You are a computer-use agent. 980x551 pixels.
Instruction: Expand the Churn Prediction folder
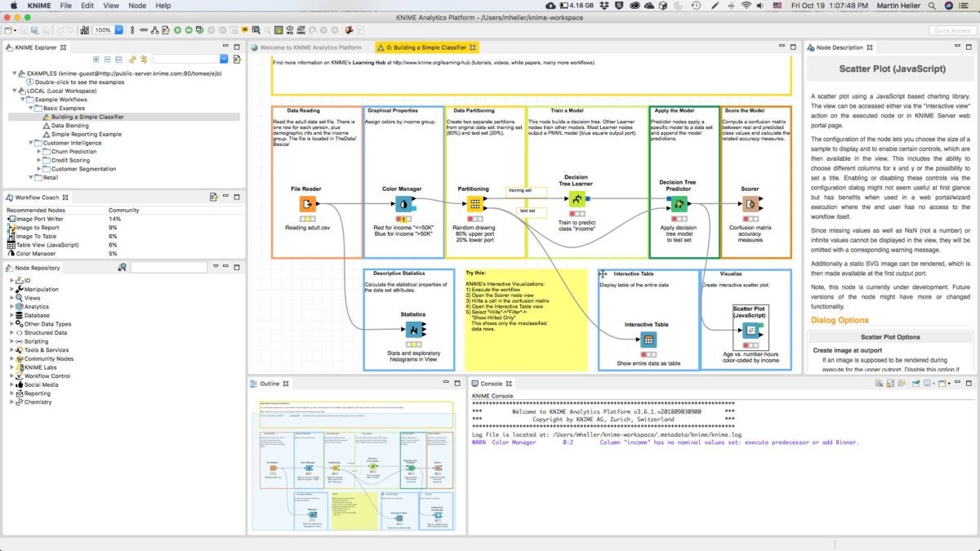[x=39, y=151]
